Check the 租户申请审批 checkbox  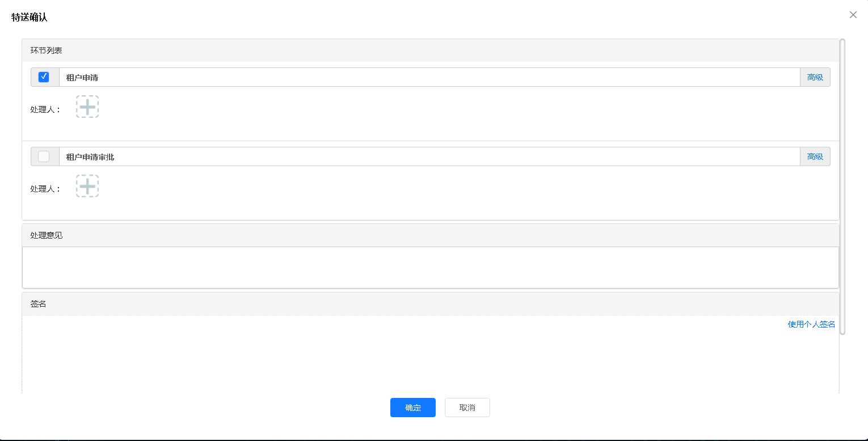pyautogui.click(x=44, y=156)
